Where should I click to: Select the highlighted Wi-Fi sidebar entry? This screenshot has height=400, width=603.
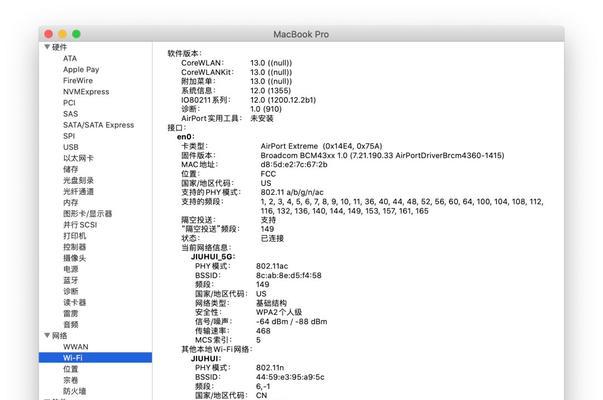pos(95,358)
